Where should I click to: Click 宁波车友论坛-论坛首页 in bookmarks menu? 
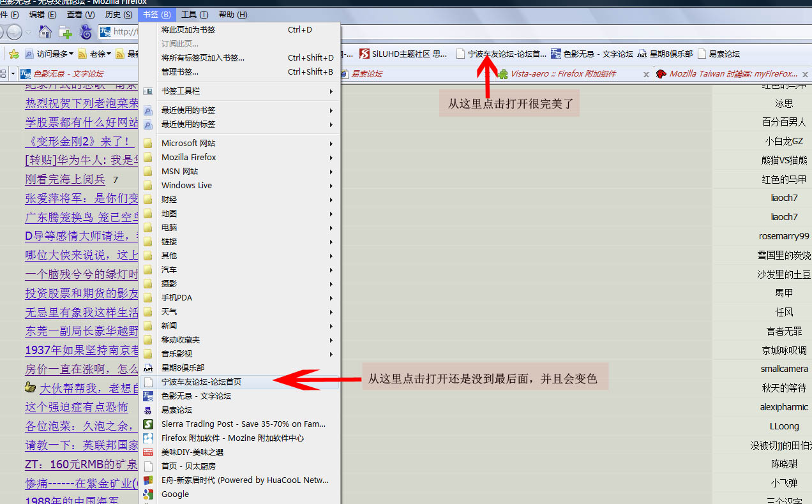tap(239, 382)
